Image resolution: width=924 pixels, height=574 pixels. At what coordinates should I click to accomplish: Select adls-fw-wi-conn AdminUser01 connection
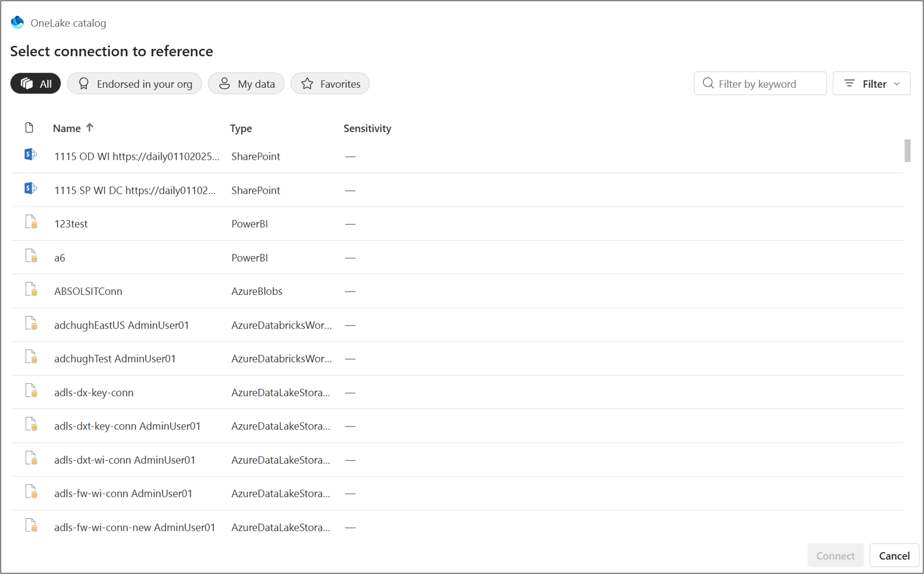coord(123,494)
